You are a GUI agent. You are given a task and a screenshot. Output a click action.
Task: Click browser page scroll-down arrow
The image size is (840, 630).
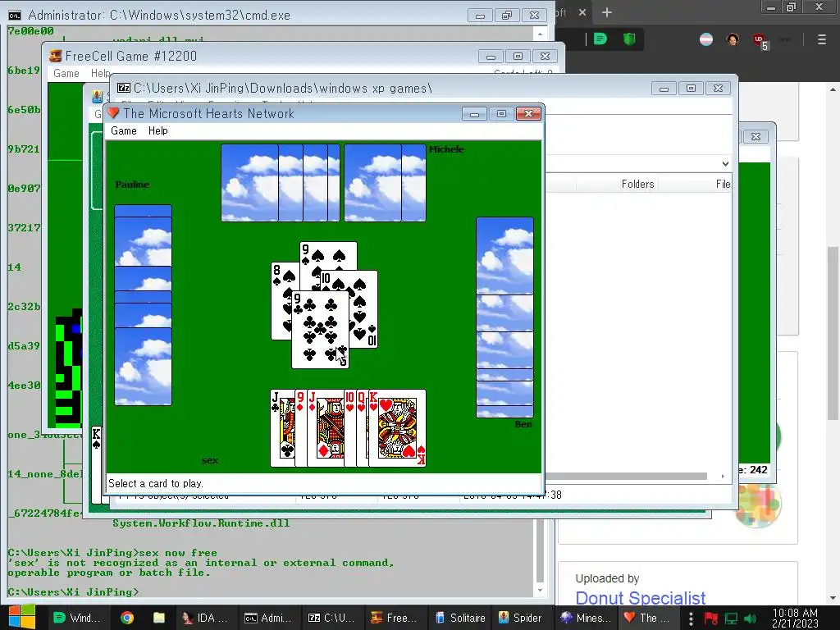pyautogui.click(x=833, y=598)
